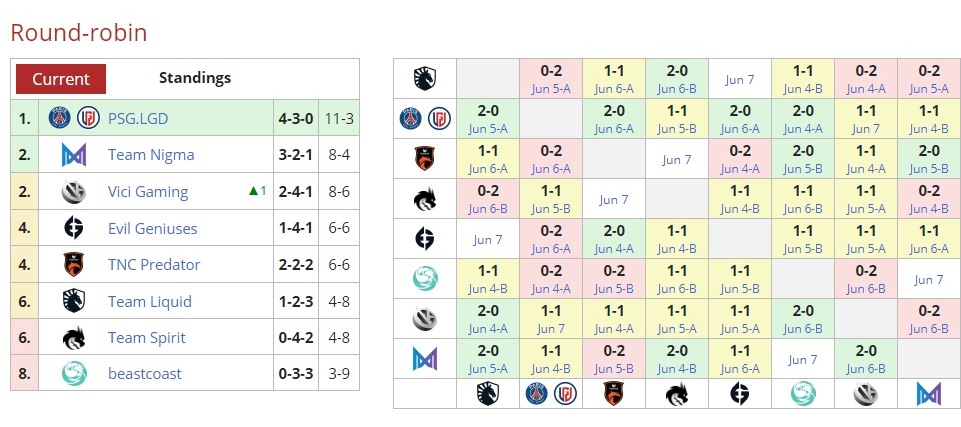Click Vici Gaming green rank change arrow
The height and width of the screenshot is (427, 961).
(255, 192)
